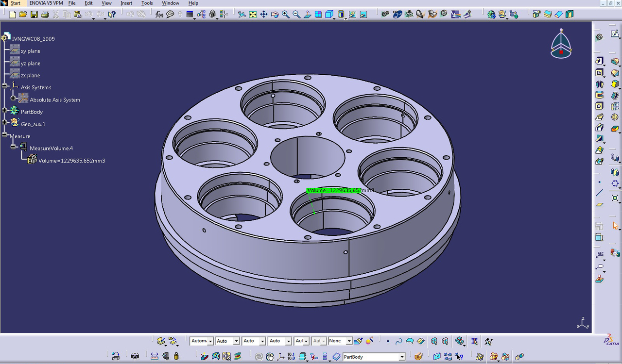
Task: Select the Pan view tool
Action: click(263, 15)
